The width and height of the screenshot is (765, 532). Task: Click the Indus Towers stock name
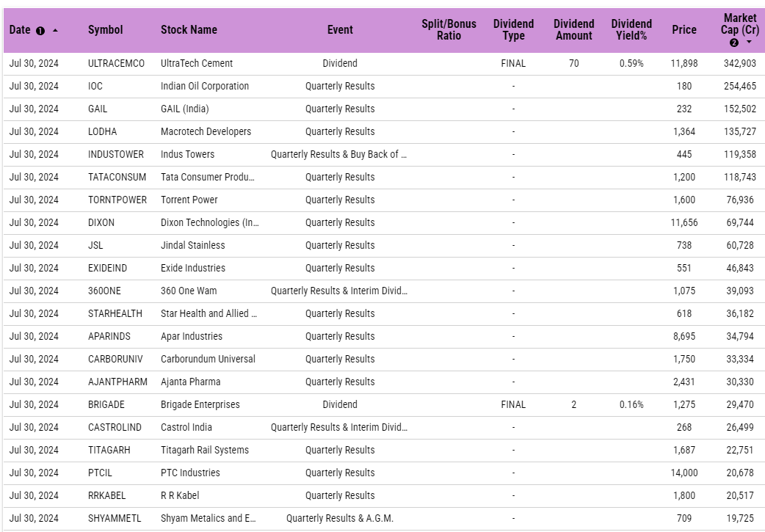(x=187, y=155)
